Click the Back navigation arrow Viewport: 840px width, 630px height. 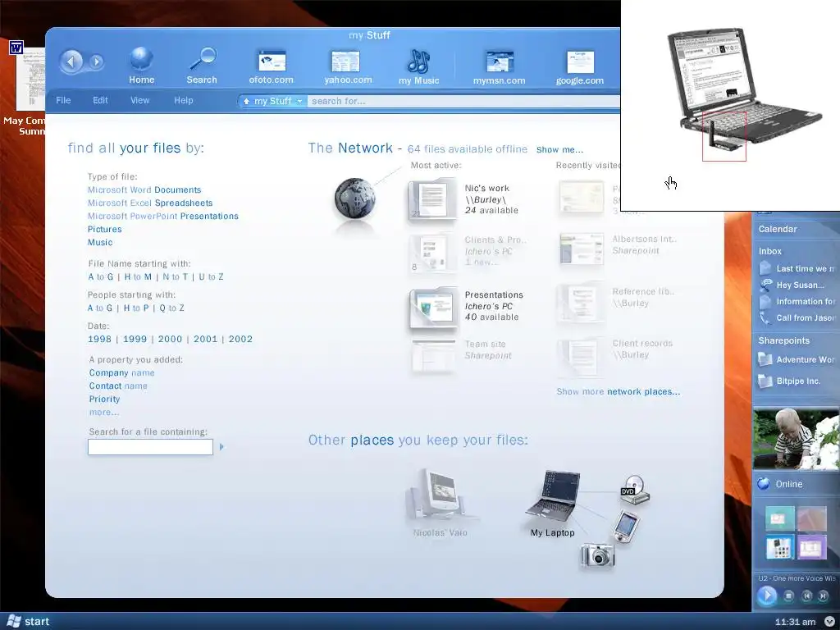(71, 61)
